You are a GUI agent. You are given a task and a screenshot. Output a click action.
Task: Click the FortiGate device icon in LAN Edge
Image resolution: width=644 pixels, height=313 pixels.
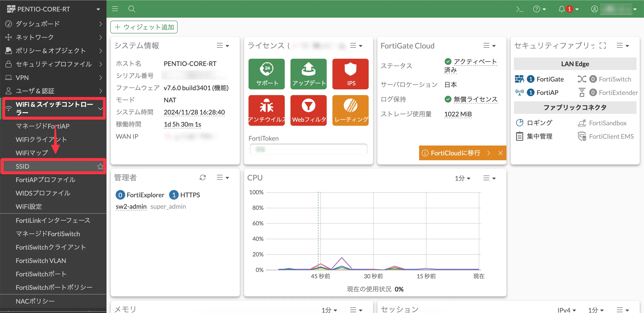(x=519, y=79)
